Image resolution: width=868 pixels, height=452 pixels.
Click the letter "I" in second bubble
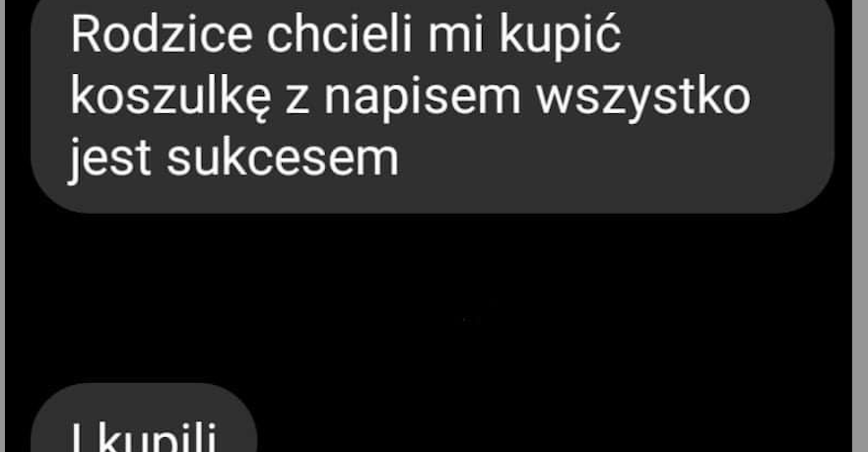pos(77,437)
